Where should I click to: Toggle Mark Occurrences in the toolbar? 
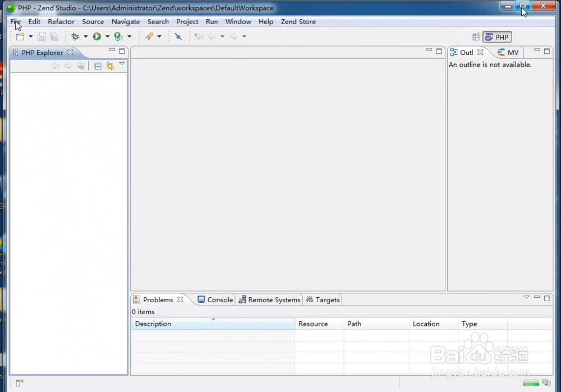pos(178,36)
